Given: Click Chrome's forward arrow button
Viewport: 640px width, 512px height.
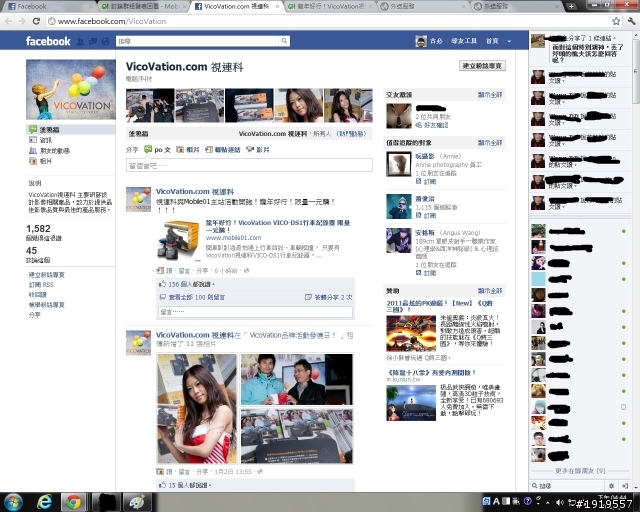Looking at the screenshot, I should 22,21.
